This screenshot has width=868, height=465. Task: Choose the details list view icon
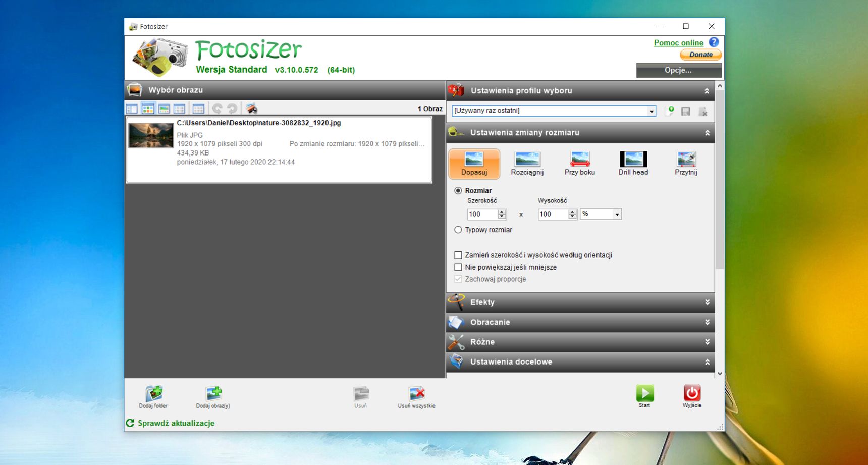pos(180,109)
